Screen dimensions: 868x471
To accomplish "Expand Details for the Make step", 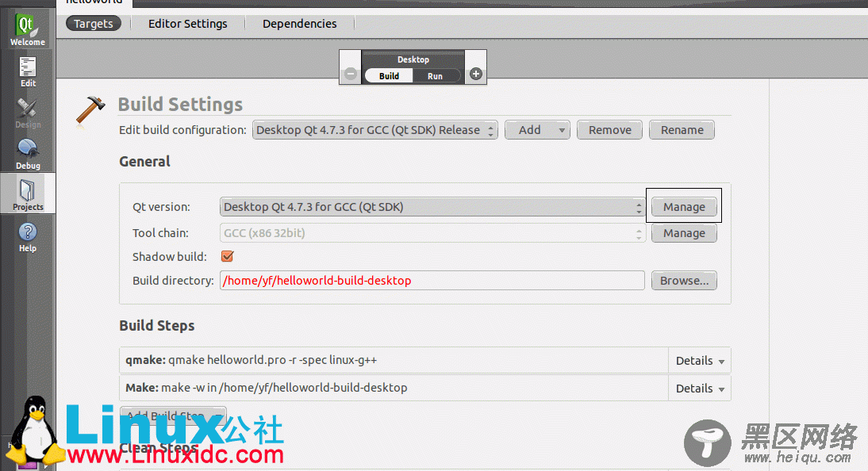I will pos(700,389).
